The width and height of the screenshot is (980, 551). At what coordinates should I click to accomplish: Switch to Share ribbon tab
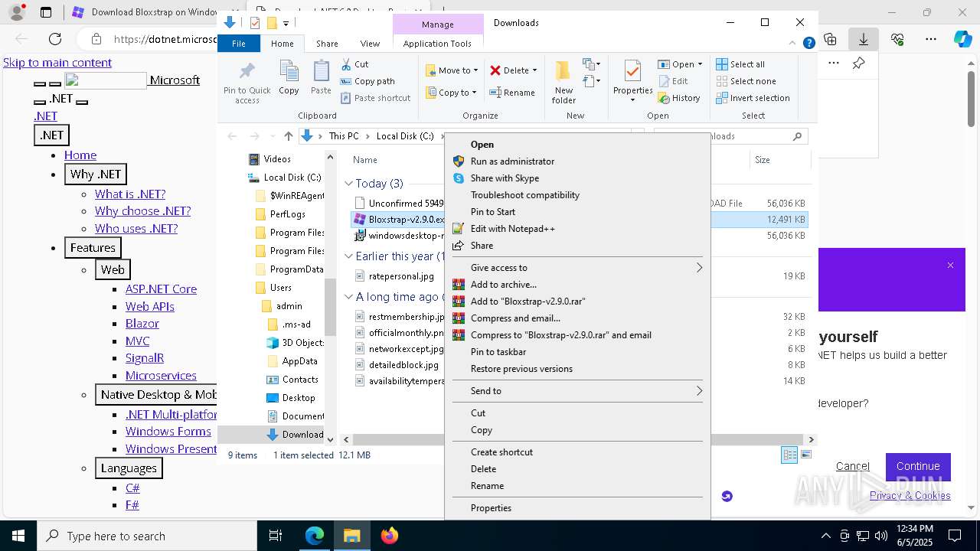[x=327, y=44]
